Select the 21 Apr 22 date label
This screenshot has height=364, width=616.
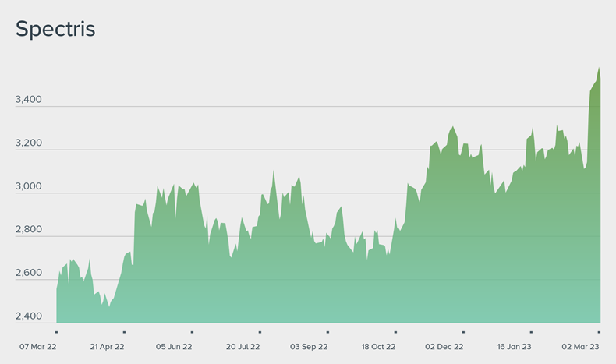[107, 347]
